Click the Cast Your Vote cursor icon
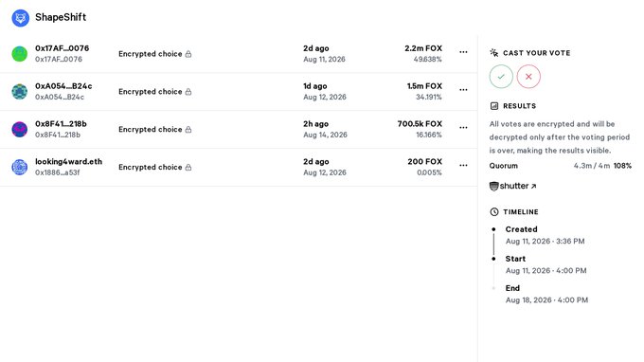This screenshot has height=362, width=644. click(x=494, y=53)
